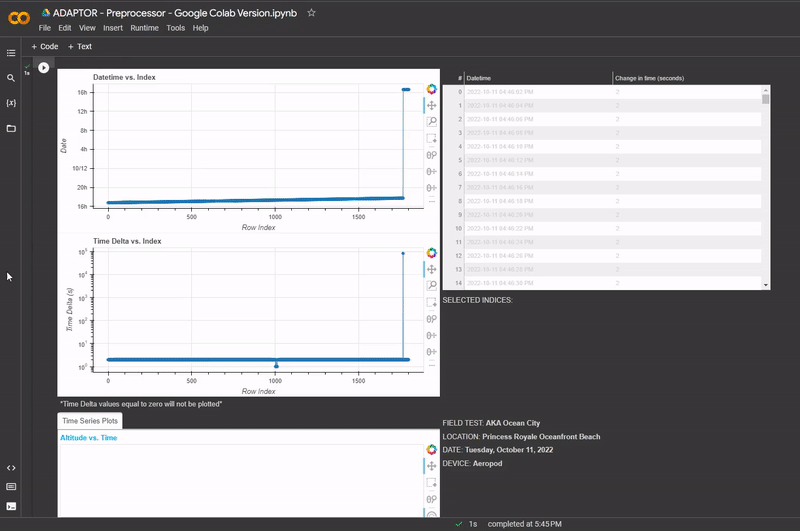
Task: Open the Command palette icon
Action: point(11,487)
